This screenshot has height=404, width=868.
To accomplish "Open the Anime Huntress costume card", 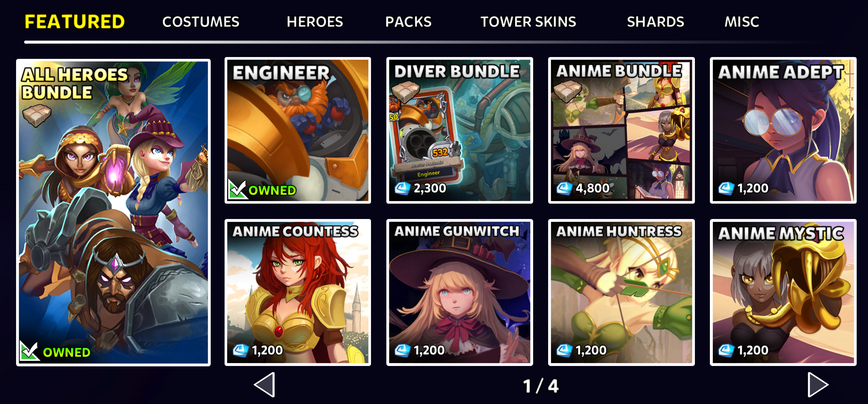I will [x=622, y=292].
